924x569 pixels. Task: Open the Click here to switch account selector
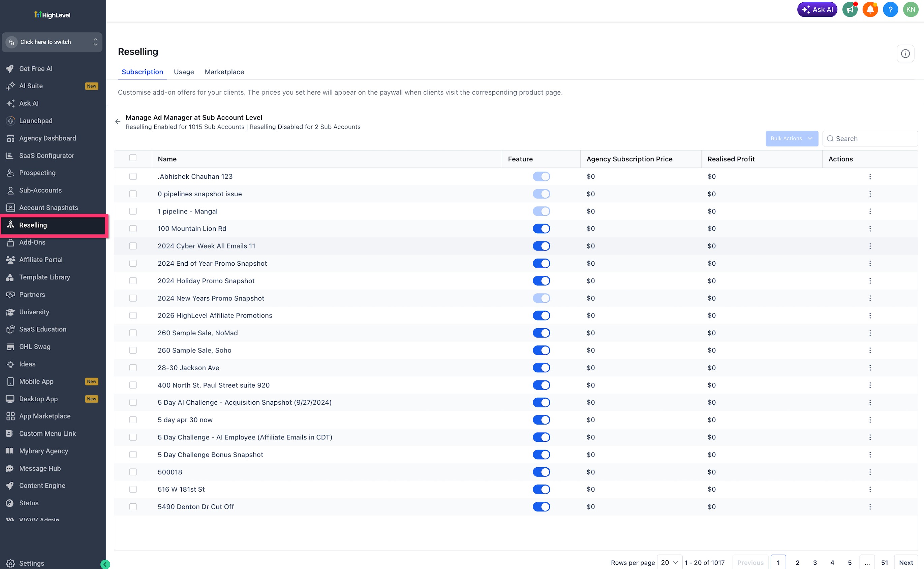(52, 42)
